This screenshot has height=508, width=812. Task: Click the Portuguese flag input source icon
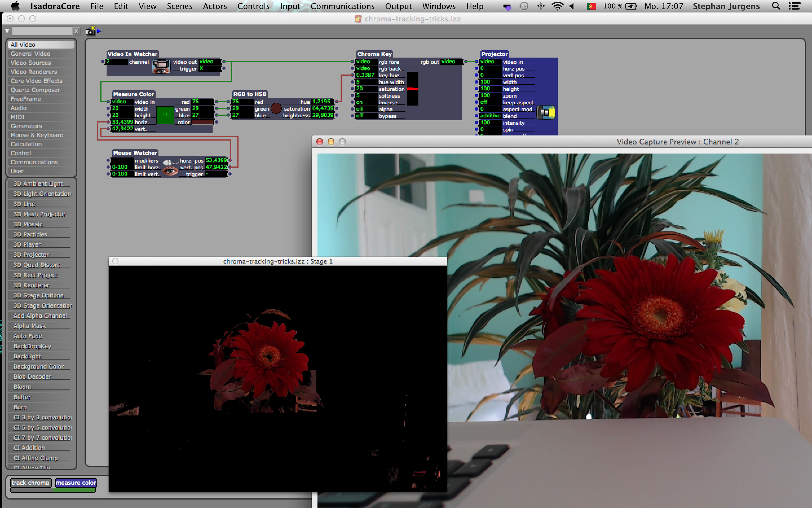(591, 6)
